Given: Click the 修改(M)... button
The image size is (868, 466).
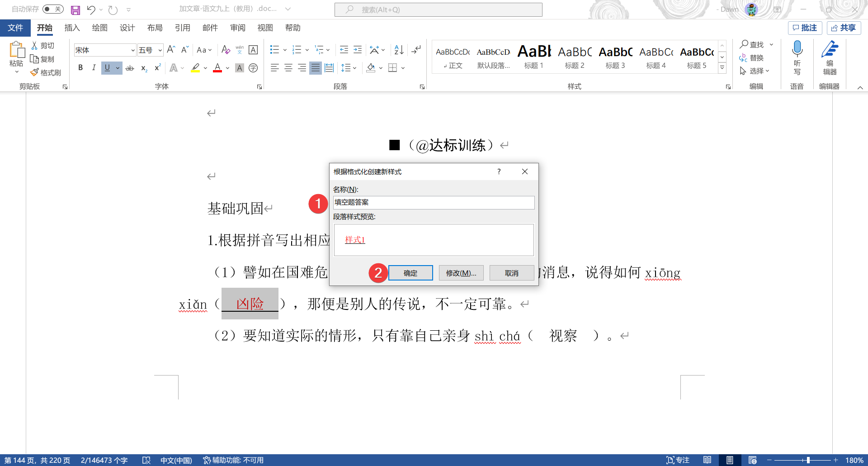Looking at the screenshot, I should tap(461, 273).
